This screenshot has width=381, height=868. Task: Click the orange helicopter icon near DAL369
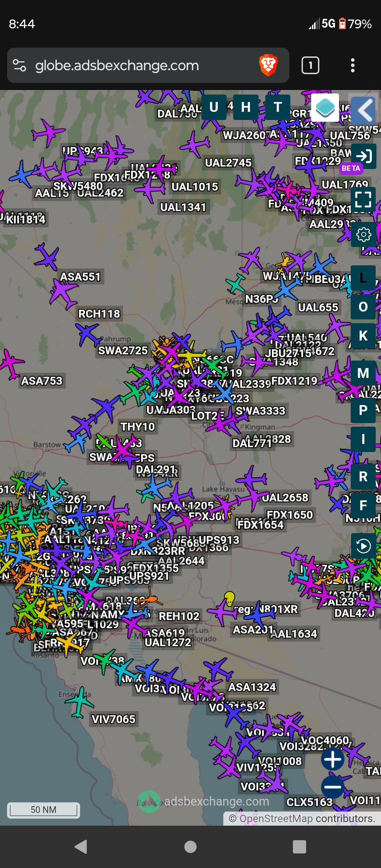tap(149, 598)
